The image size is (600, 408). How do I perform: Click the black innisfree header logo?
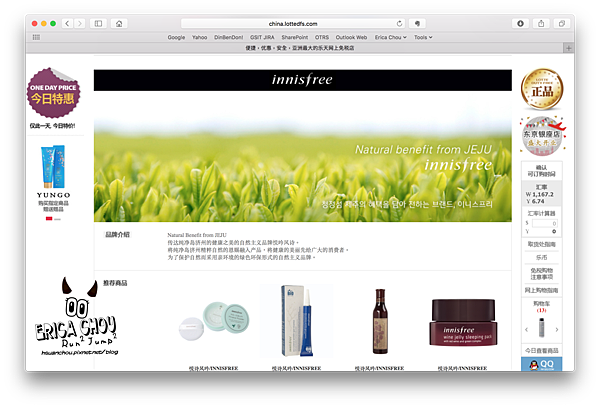point(302,80)
